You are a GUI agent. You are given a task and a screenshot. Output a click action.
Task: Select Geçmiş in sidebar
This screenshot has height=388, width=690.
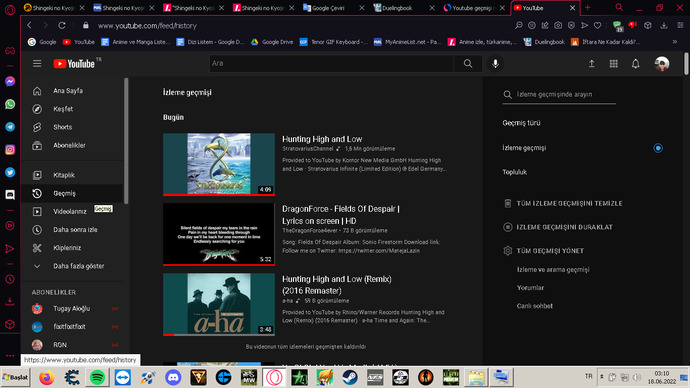[73, 193]
